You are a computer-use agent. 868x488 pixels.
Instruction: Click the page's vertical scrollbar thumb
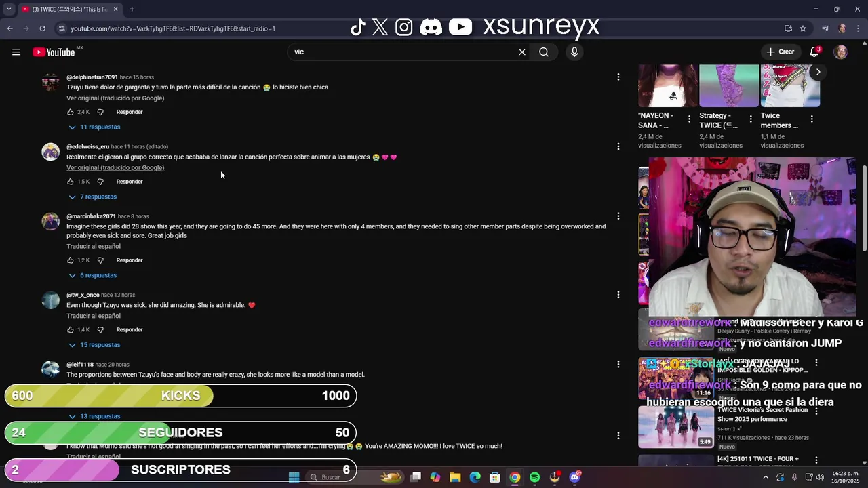click(x=865, y=209)
